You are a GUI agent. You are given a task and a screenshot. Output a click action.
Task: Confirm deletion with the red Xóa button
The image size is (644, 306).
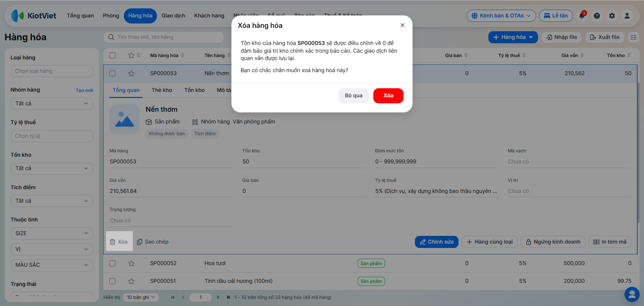click(x=388, y=96)
